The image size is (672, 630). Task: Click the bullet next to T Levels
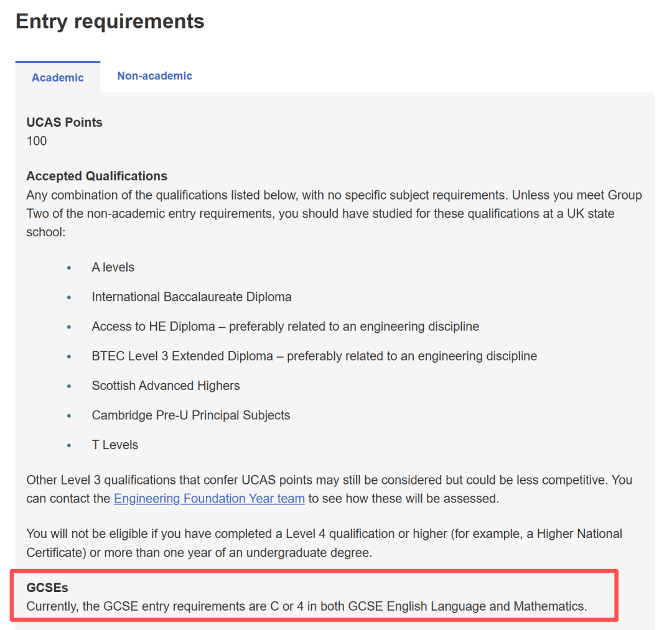69,445
